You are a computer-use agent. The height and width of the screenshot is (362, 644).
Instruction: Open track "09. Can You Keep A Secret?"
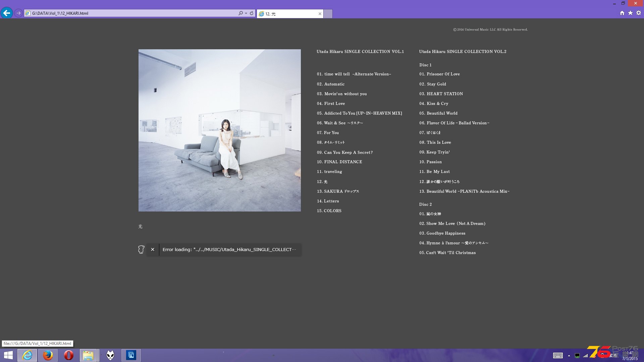pos(345,153)
